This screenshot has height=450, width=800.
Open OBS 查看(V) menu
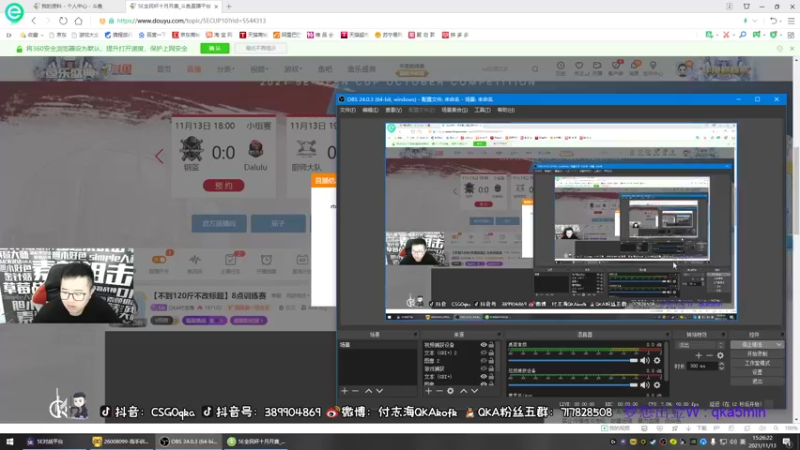click(x=393, y=110)
